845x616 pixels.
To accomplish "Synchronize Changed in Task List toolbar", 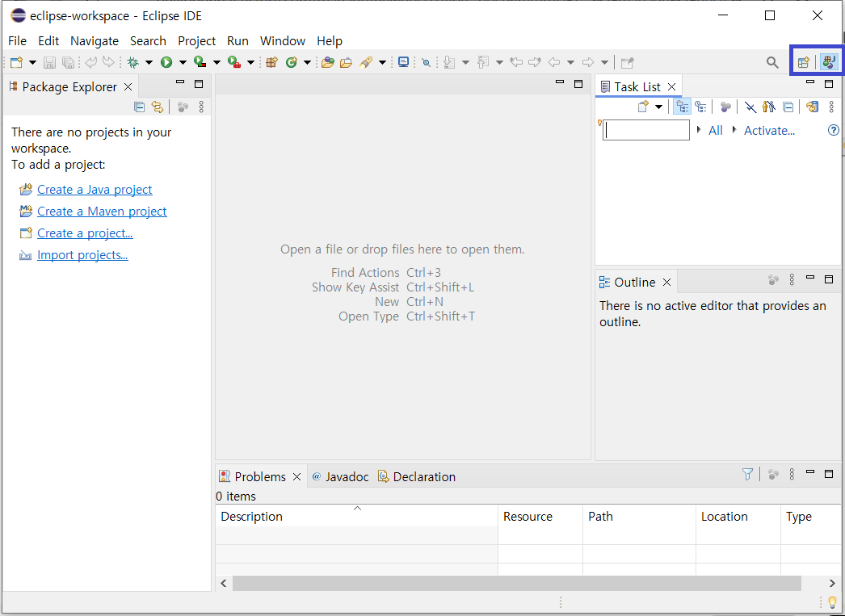I will point(812,107).
